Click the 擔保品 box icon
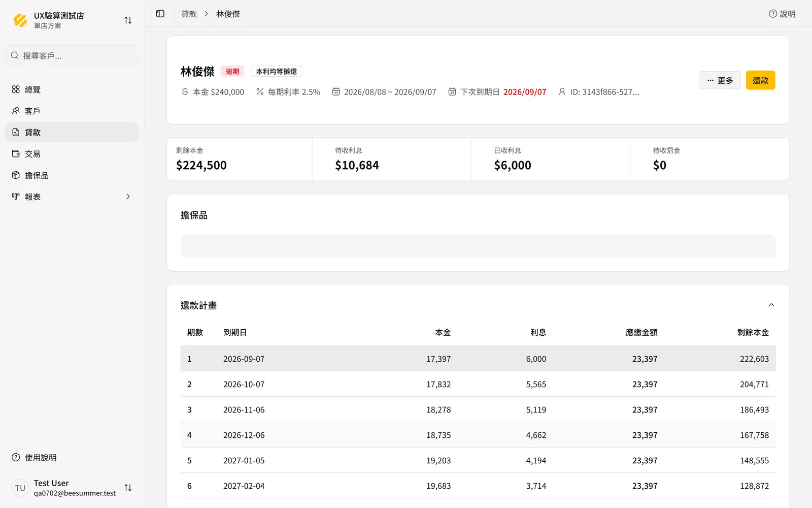Image resolution: width=812 pixels, height=508 pixels. click(x=16, y=175)
